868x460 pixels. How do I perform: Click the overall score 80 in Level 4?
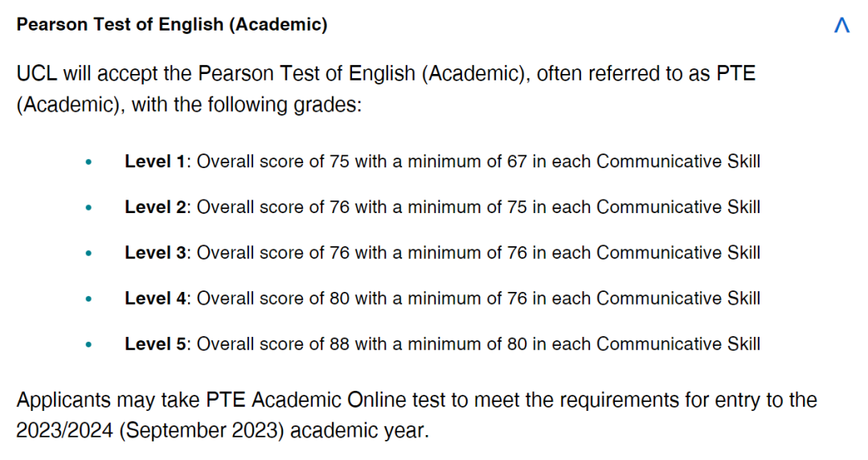[x=339, y=298]
